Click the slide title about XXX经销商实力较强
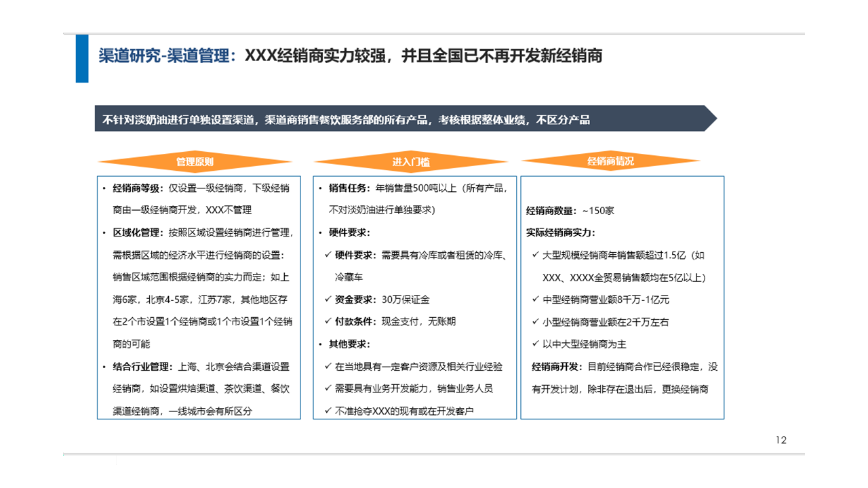 [x=350, y=56]
